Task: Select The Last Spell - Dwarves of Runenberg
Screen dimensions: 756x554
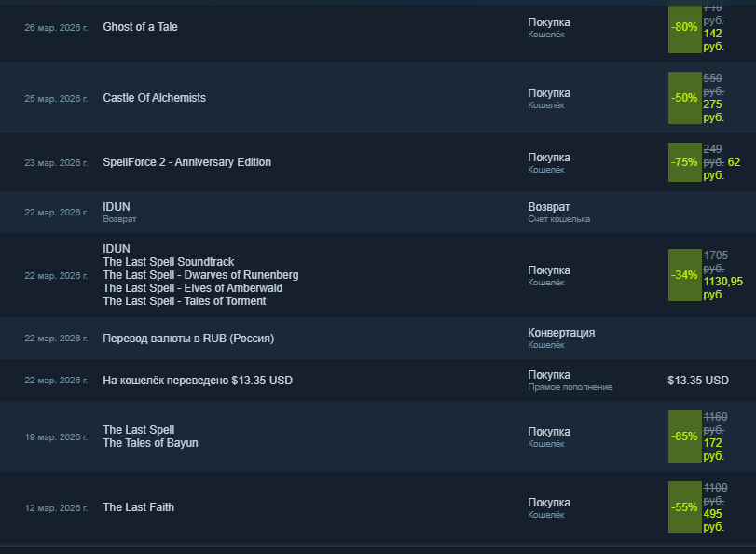Action: point(200,275)
